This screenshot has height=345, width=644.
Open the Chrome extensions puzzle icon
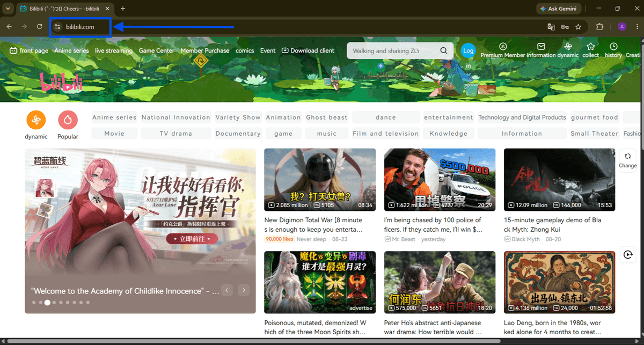coord(599,27)
